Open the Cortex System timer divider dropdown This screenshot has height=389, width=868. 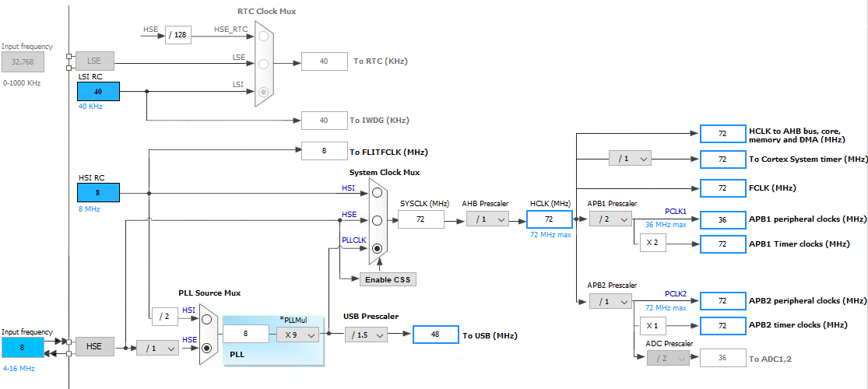pyautogui.click(x=630, y=159)
